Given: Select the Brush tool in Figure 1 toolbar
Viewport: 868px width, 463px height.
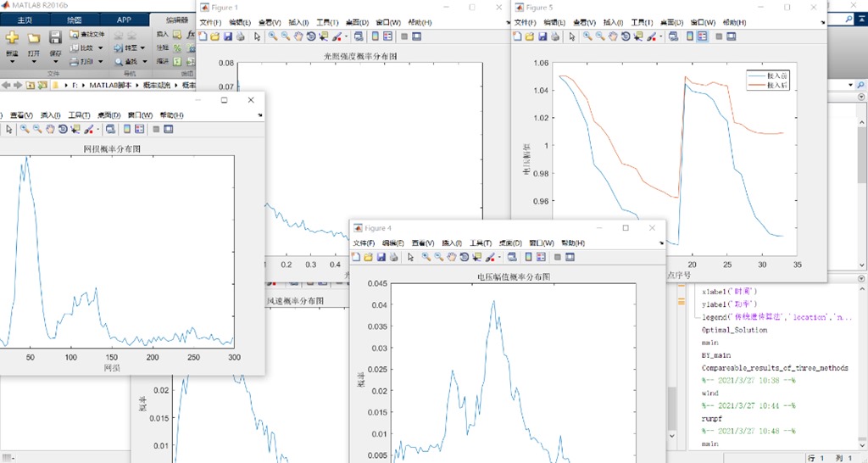Looking at the screenshot, I should pos(337,36).
